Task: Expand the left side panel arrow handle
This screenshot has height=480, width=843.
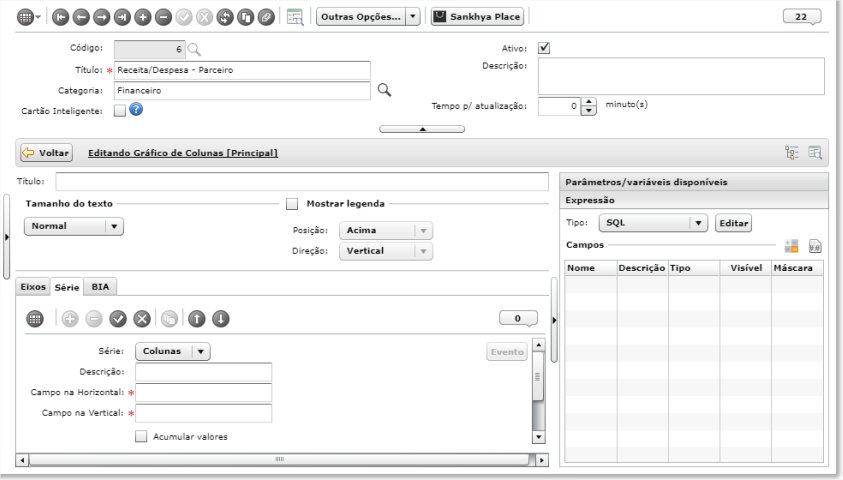Action: coord(6,237)
